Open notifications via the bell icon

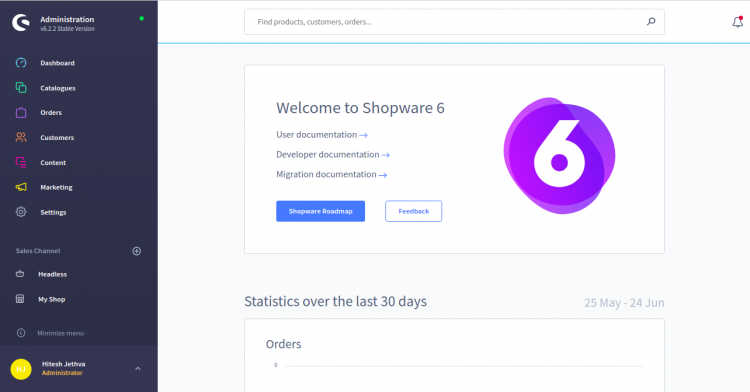[x=738, y=22]
